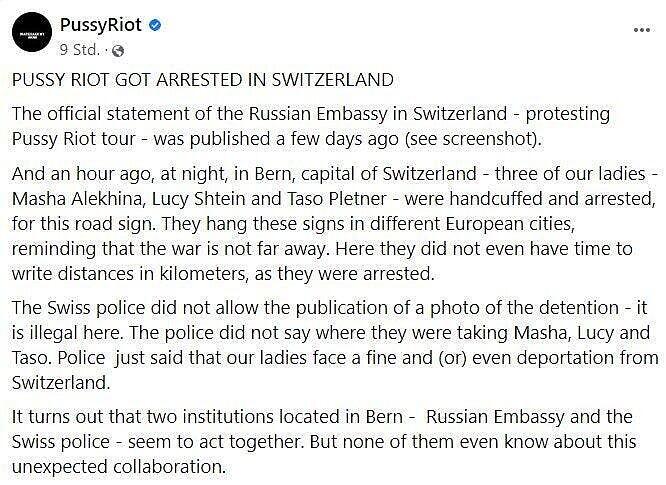Click the PussyRiot page name
The height and width of the screenshot is (485, 666).
(x=101, y=25)
